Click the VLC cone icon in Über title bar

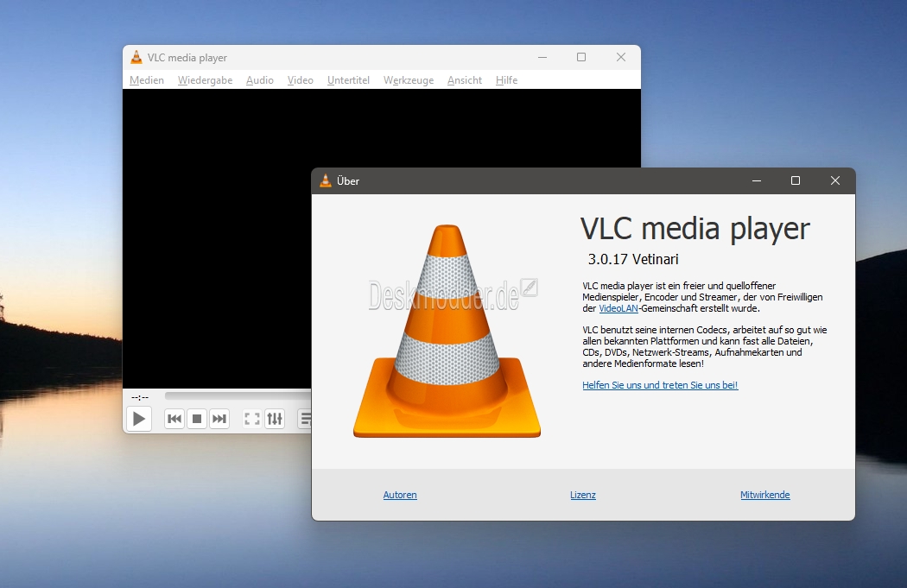click(326, 180)
